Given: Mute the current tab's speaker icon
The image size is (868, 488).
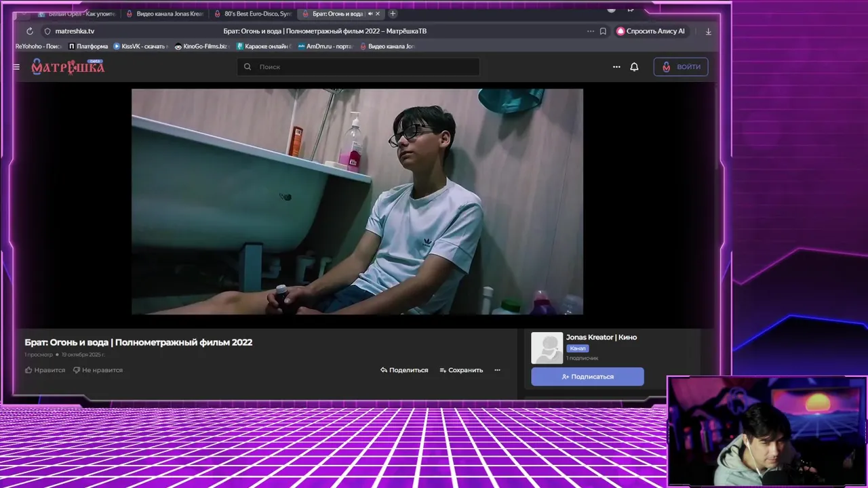Looking at the screenshot, I should tap(370, 14).
